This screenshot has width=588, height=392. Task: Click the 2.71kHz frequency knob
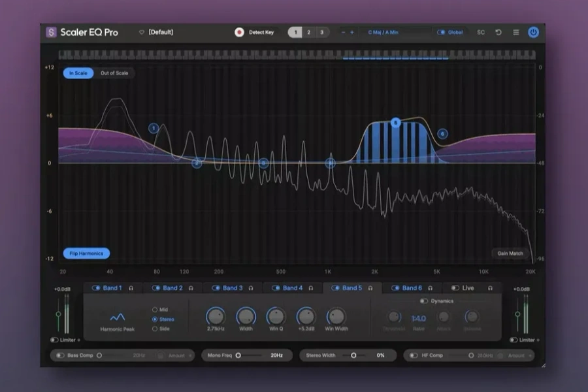(x=216, y=317)
